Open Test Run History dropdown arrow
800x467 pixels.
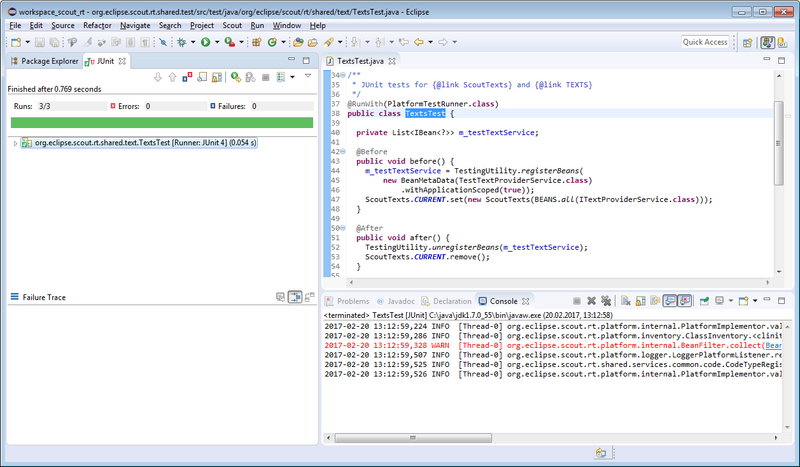click(x=292, y=77)
